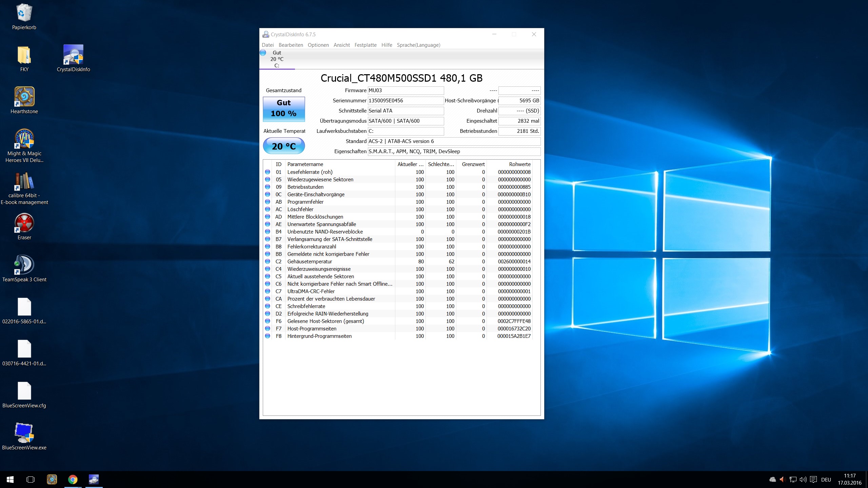Click the BlueScreenView.exe desktop icon
This screenshot has width=868, height=488.
[x=24, y=433]
